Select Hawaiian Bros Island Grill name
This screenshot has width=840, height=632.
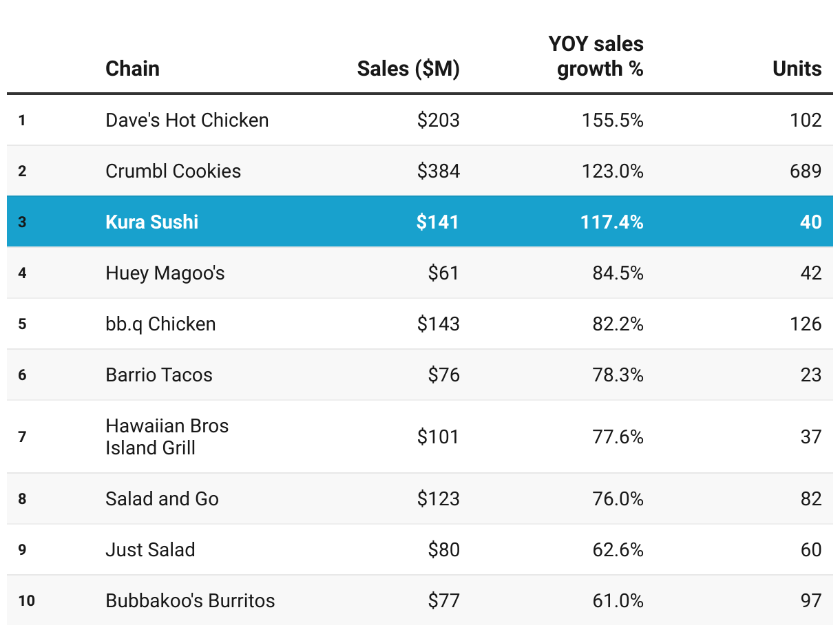[167, 436]
